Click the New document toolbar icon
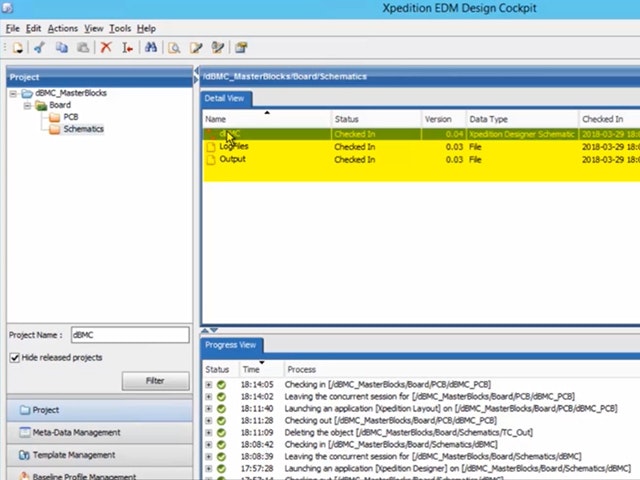 [x=18, y=47]
